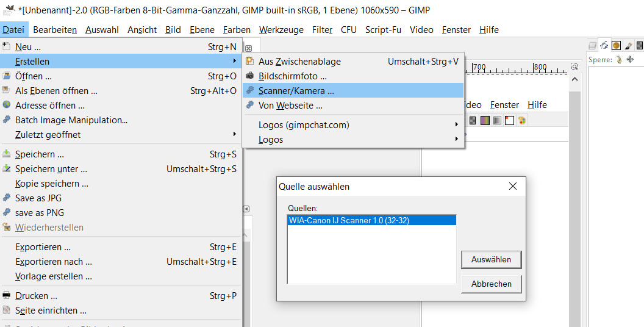Choose Bildschirmfoto camera entry
This screenshot has height=327, width=644.
292,76
